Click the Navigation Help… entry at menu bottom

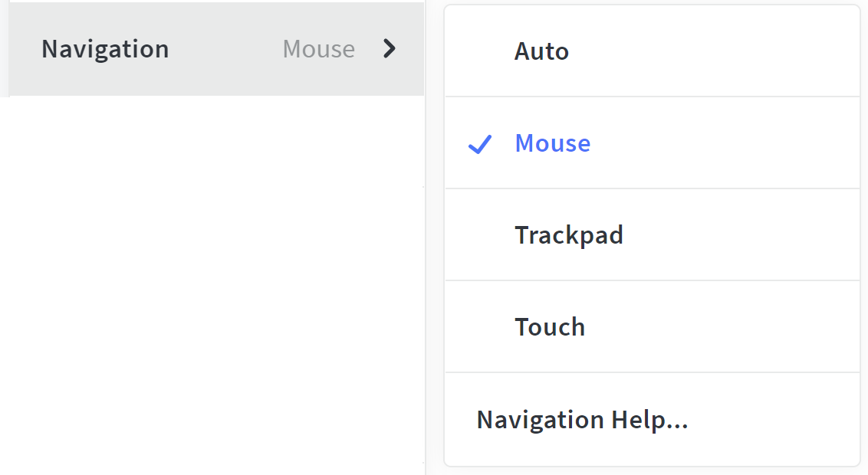point(582,420)
